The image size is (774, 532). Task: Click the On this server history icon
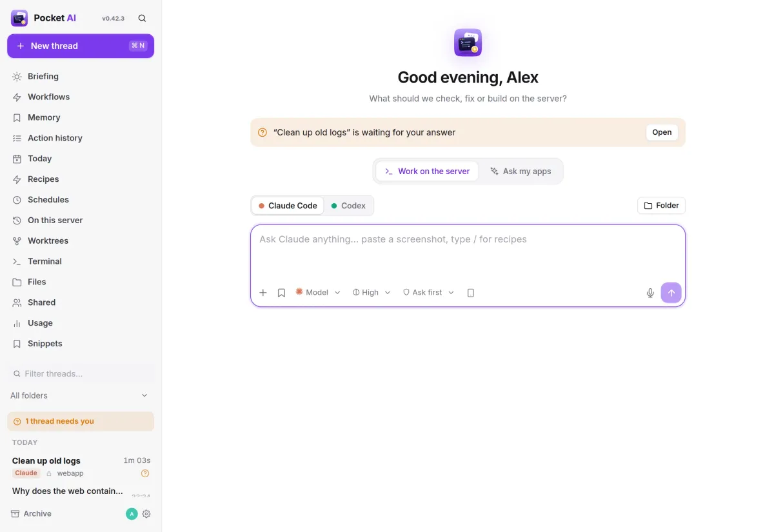coord(17,221)
